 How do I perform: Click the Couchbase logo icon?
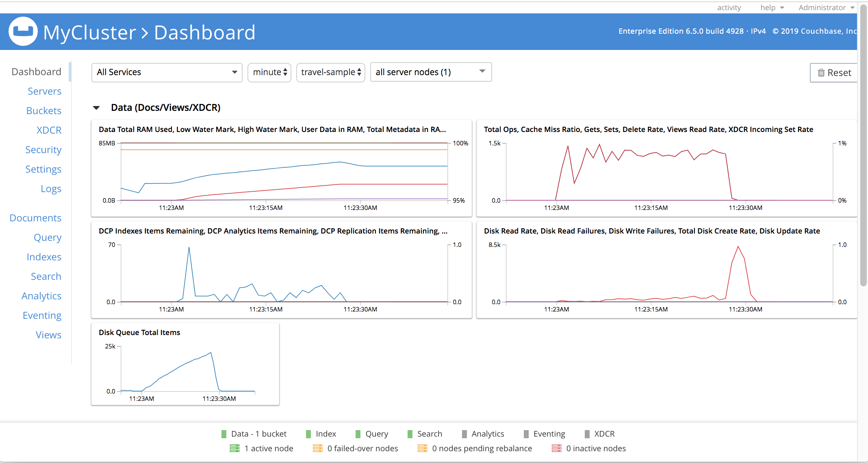coord(23,32)
